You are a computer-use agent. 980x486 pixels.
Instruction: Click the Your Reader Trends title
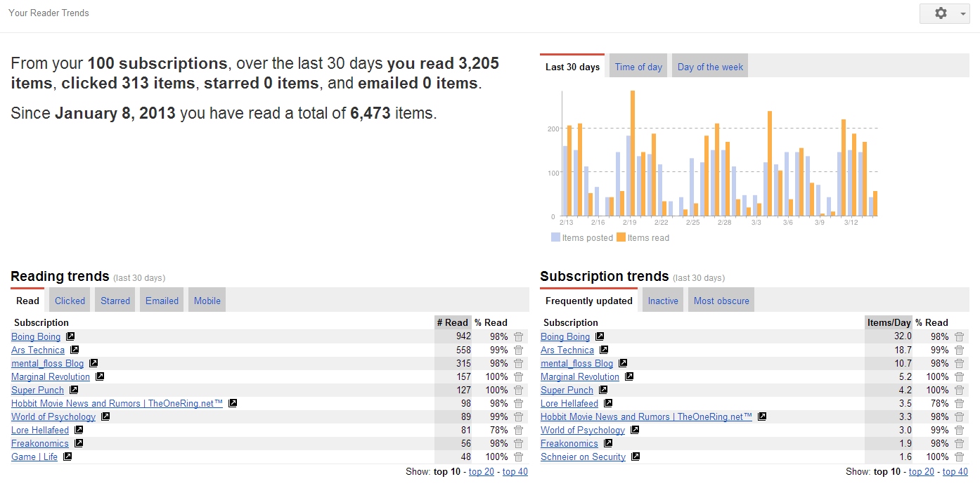pos(49,13)
